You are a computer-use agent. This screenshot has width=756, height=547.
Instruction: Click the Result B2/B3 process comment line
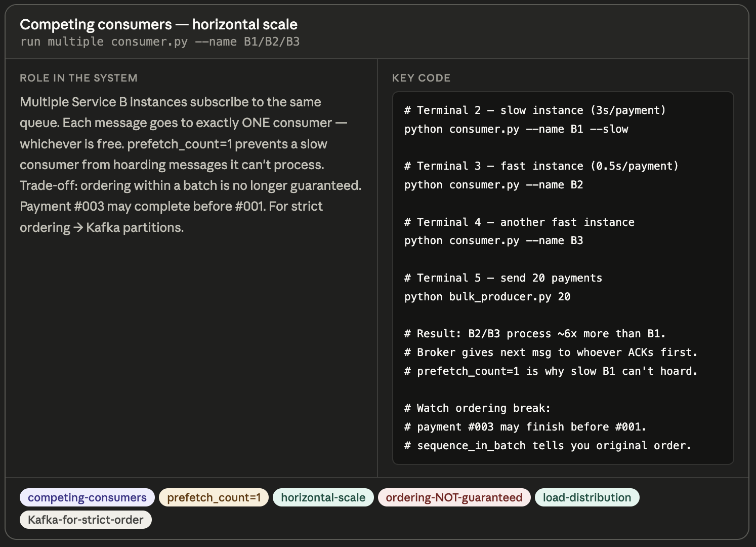coord(535,334)
